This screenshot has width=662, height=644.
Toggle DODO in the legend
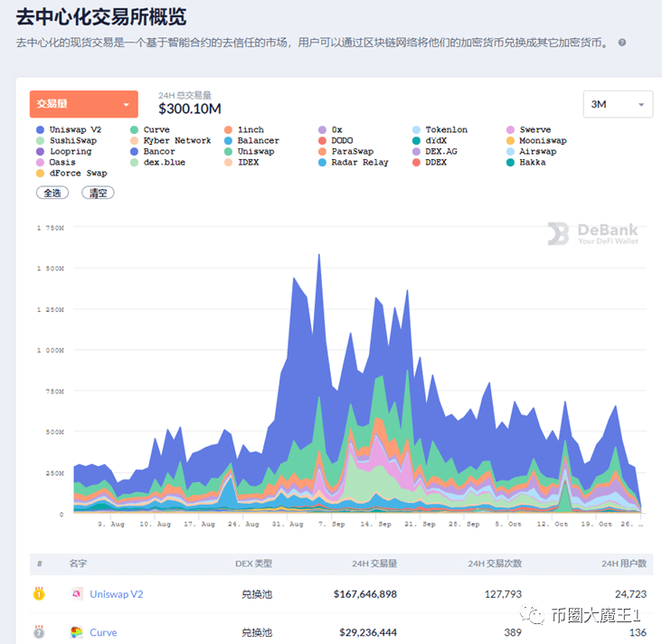[x=336, y=140]
